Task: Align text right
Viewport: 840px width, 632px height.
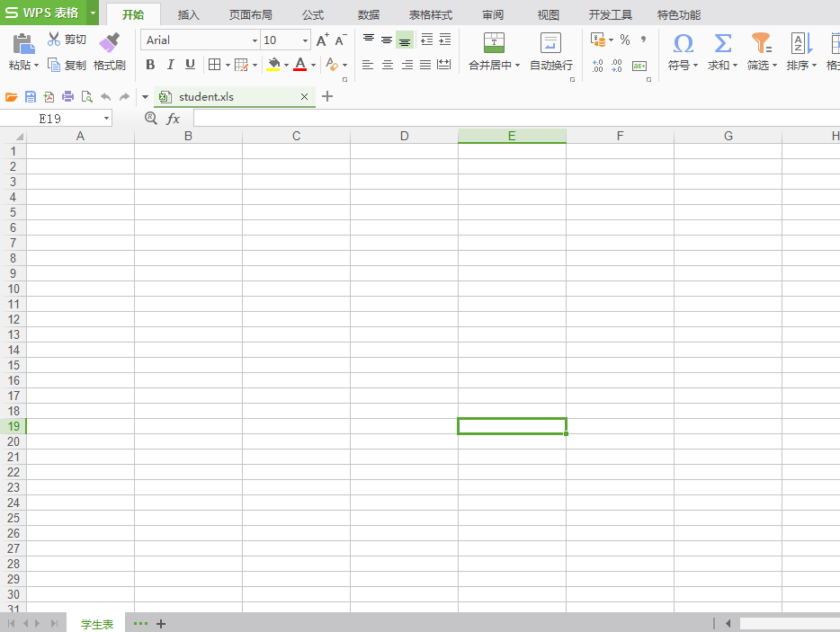Action: pos(407,65)
